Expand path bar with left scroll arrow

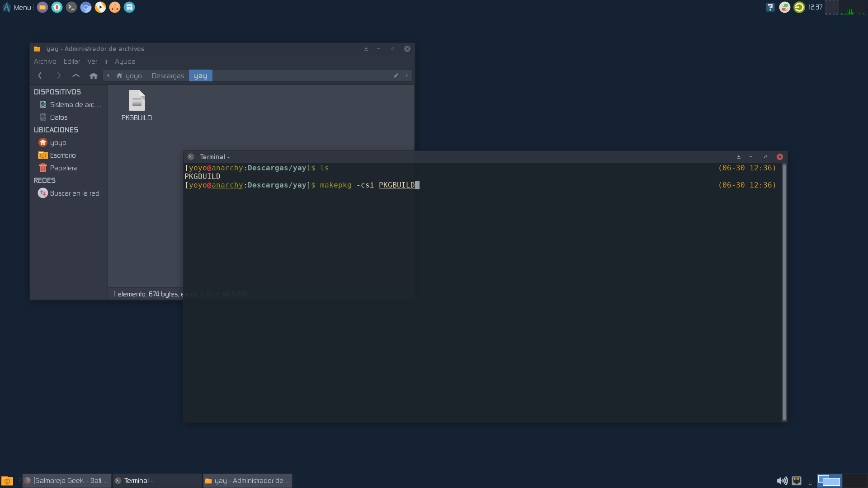(x=108, y=75)
